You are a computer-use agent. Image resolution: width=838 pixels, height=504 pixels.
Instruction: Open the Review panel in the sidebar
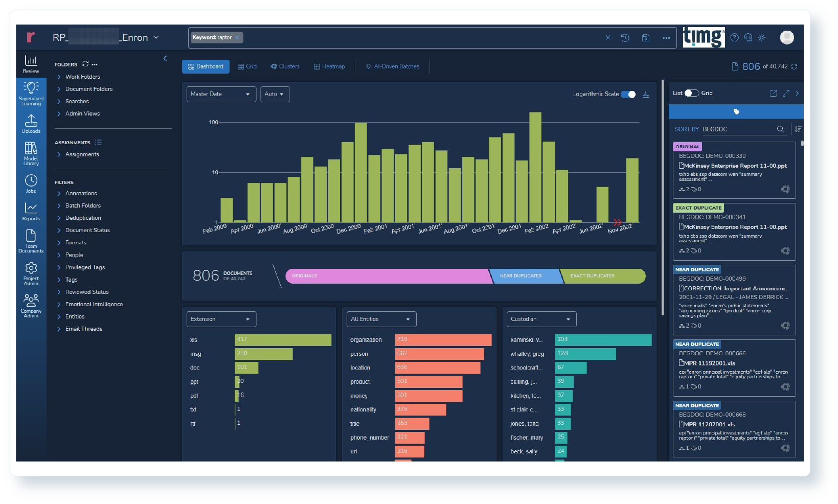31,62
